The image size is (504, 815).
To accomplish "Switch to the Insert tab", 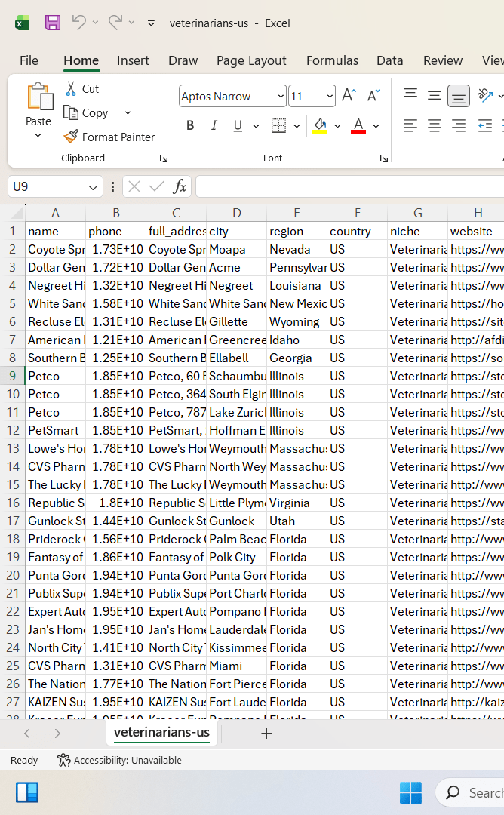I will [133, 60].
